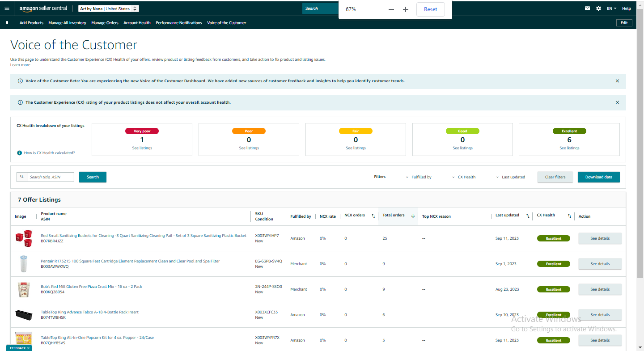Open the hamburger navigation menu

7,8
